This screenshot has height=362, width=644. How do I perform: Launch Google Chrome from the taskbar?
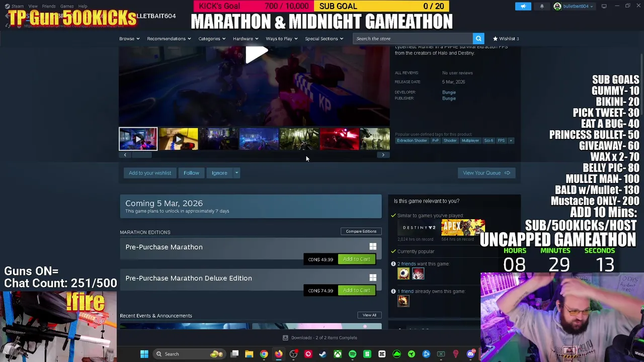[x=264, y=354]
